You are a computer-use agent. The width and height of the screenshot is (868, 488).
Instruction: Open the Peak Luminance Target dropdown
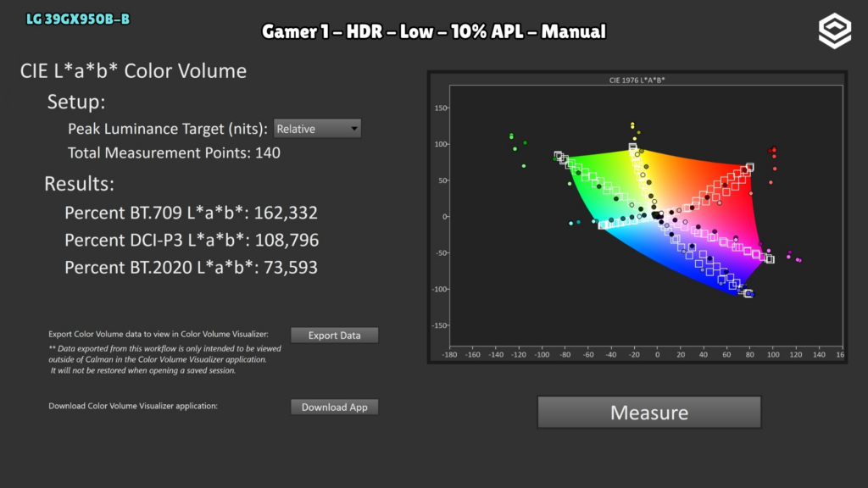[x=317, y=129]
